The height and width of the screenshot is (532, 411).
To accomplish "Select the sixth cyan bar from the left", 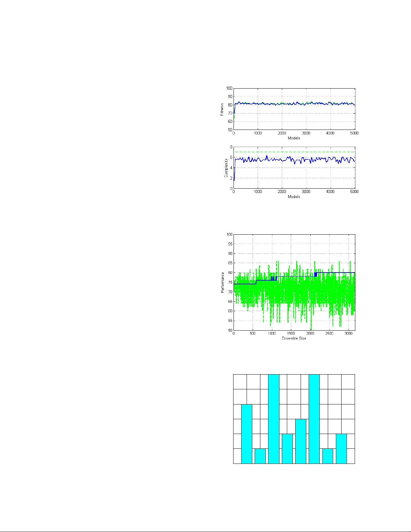I will click(314, 419).
